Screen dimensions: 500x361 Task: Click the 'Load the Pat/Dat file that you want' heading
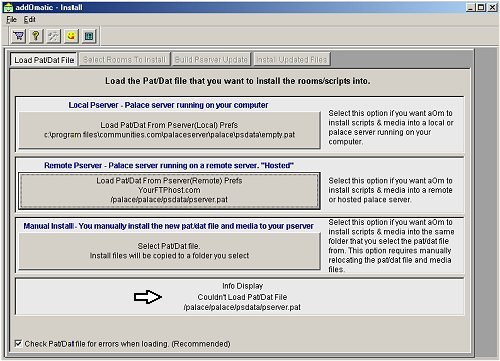(x=238, y=81)
